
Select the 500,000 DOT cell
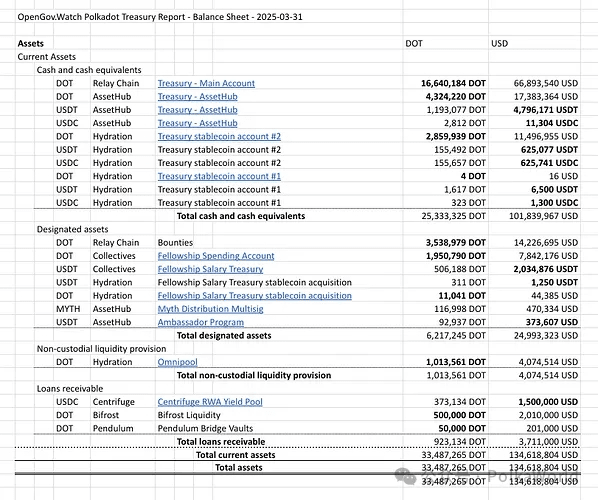(460, 415)
